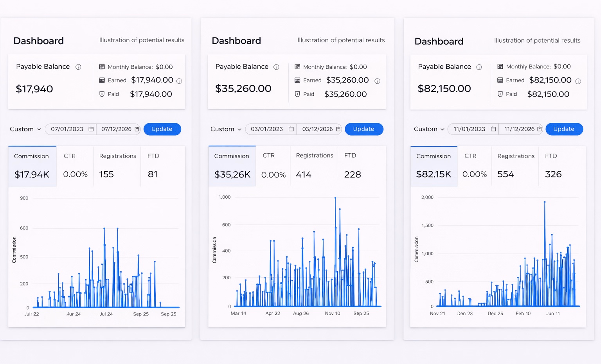Screen dimensions: 601x364
Task: Click the Payable Balance amount $82,150.00
Action: (444, 89)
